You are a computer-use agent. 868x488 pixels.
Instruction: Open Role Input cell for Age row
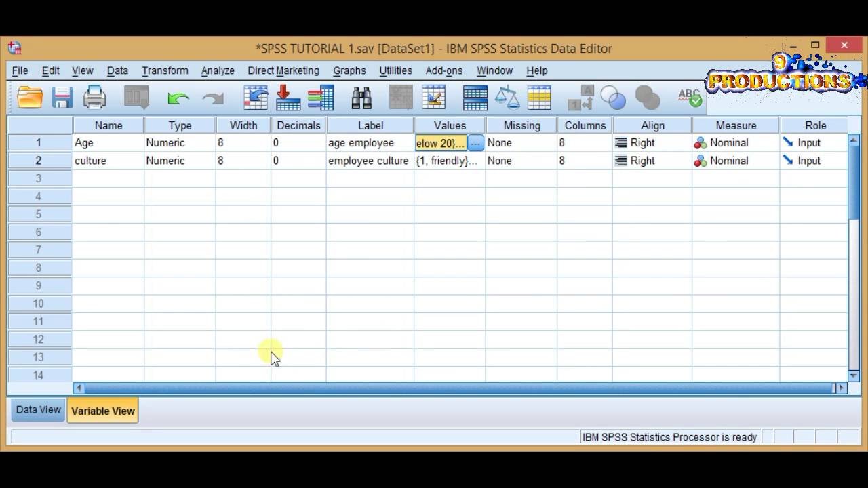tap(814, 143)
